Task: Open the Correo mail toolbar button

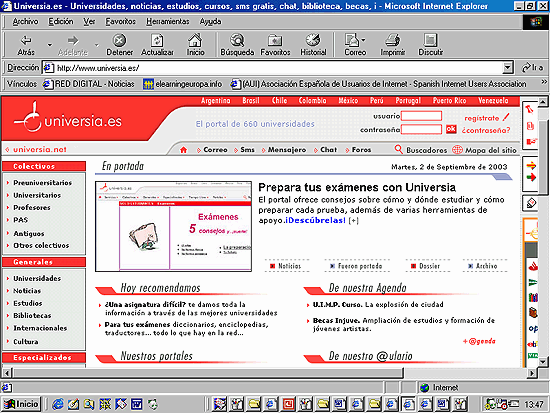Action: [x=355, y=45]
